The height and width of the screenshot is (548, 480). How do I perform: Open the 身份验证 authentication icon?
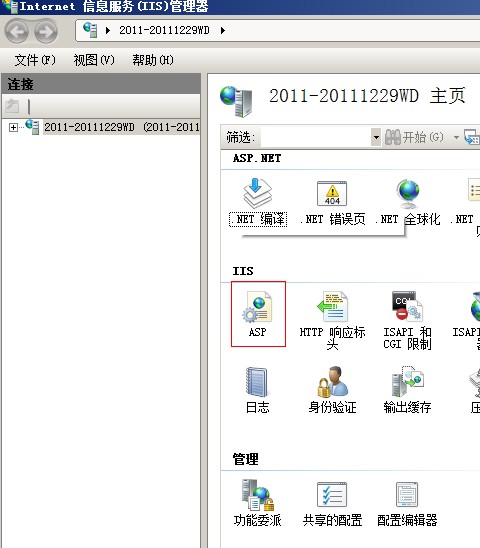pos(332,382)
